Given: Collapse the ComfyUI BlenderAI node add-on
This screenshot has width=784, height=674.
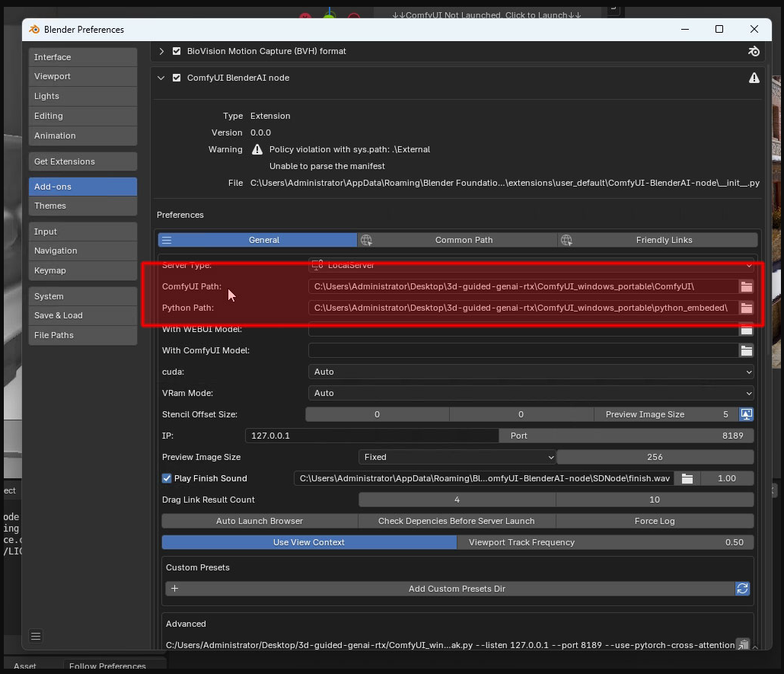Looking at the screenshot, I should click(x=161, y=78).
